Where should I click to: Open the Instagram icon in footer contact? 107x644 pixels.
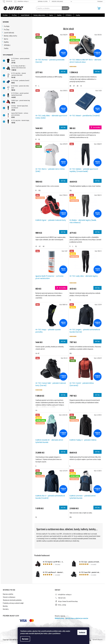[x=56, y=605]
